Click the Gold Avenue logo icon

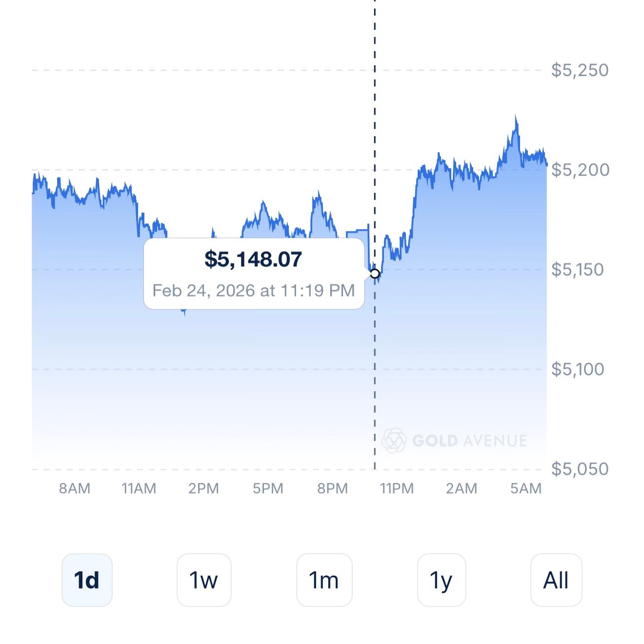pyautogui.click(x=394, y=441)
